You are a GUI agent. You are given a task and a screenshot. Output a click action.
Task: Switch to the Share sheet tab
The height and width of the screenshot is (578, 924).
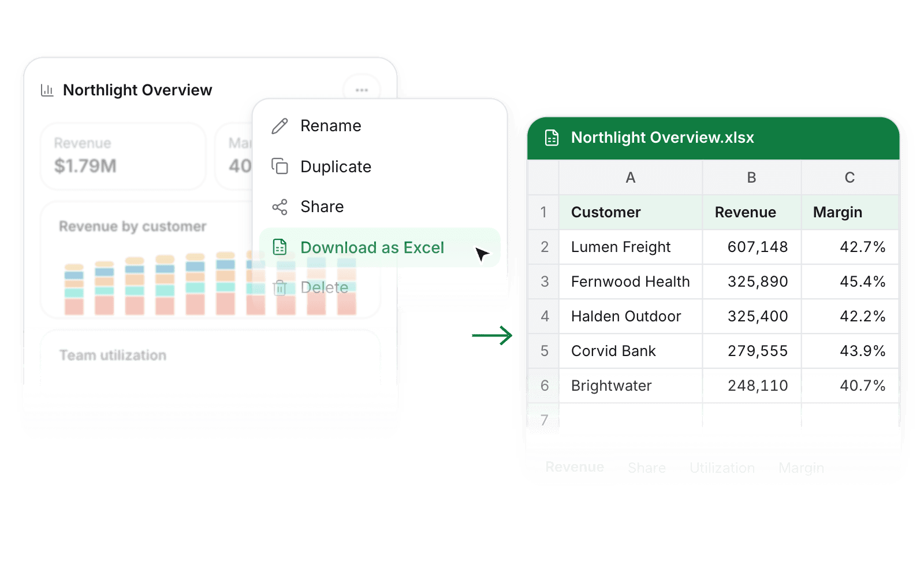tap(647, 468)
